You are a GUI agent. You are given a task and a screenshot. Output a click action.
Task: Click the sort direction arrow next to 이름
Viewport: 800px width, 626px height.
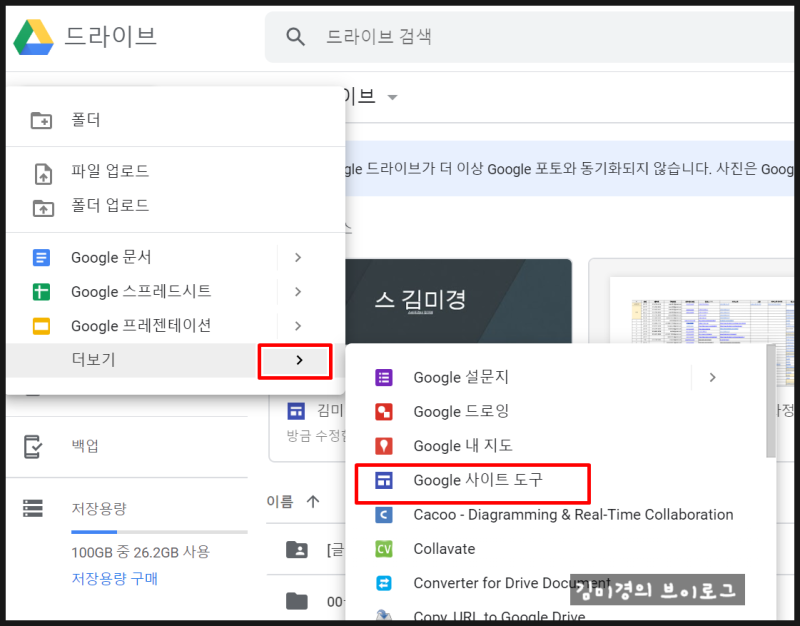coord(313,502)
